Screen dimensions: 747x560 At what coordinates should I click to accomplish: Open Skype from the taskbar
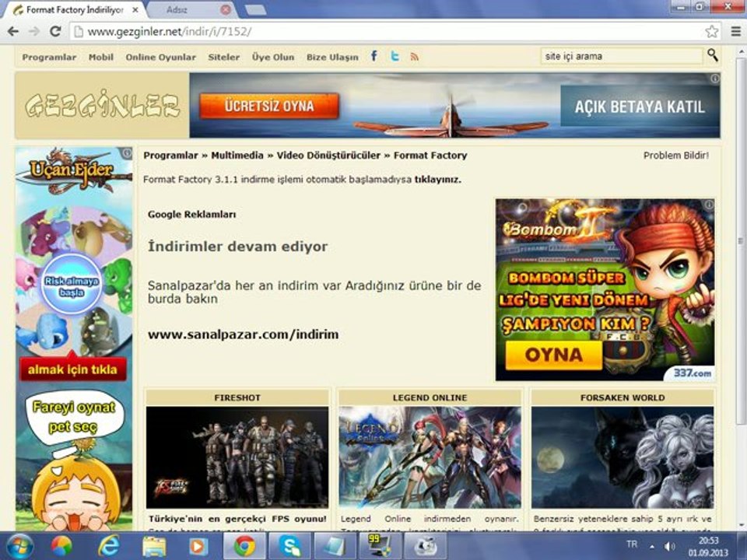point(289,546)
